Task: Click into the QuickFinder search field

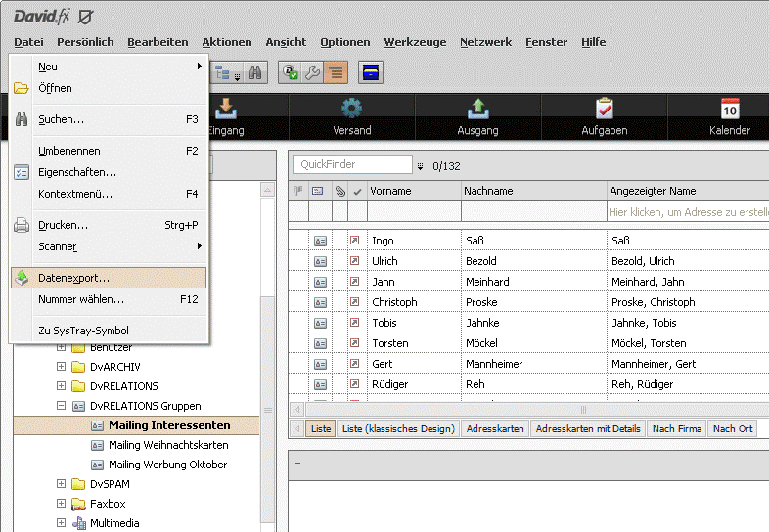Action: (352, 164)
